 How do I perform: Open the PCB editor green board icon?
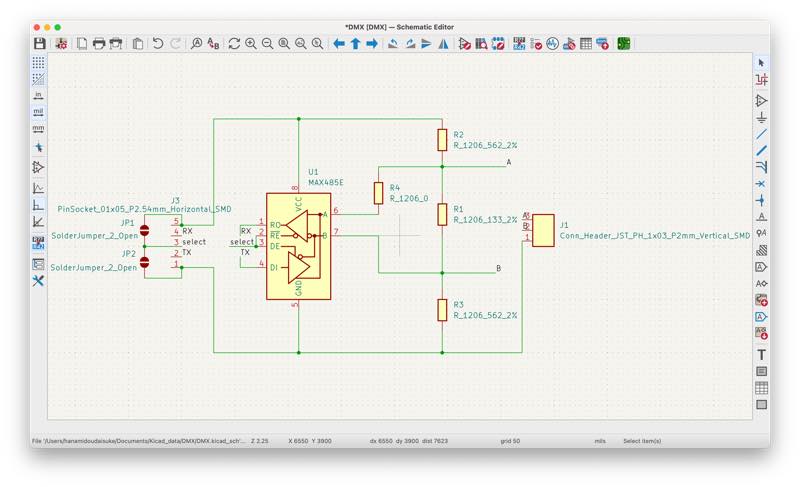coord(623,43)
